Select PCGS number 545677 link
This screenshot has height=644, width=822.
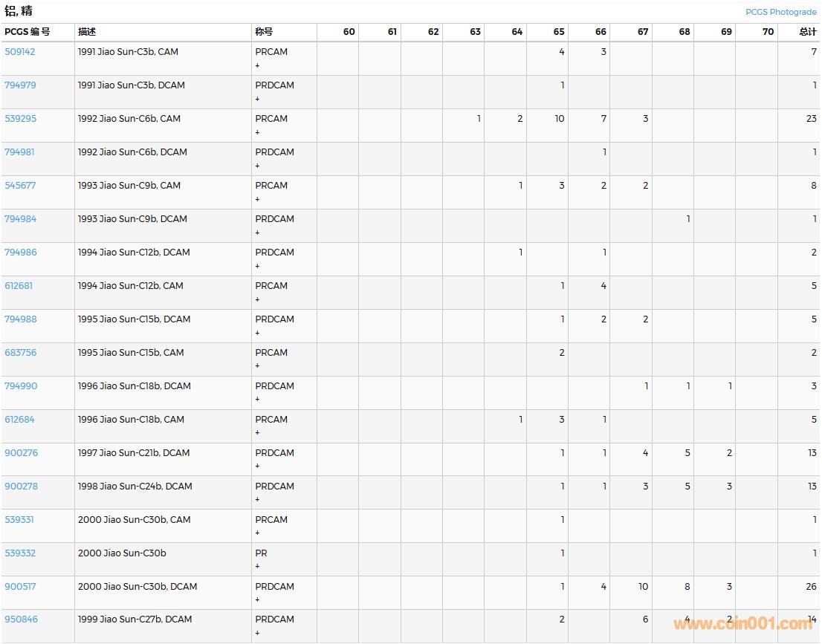pos(20,186)
